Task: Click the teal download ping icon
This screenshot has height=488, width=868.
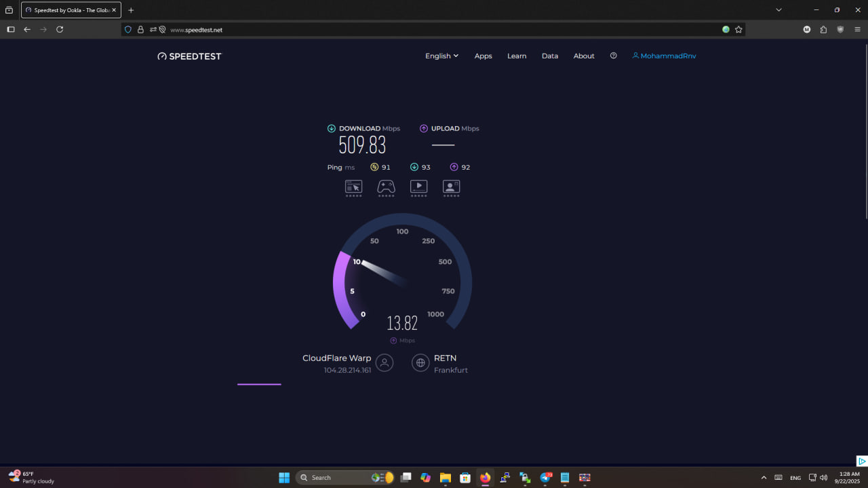Action: [414, 167]
